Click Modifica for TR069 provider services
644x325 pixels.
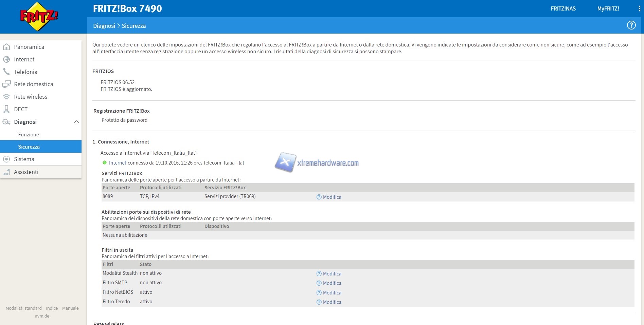pyautogui.click(x=332, y=197)
